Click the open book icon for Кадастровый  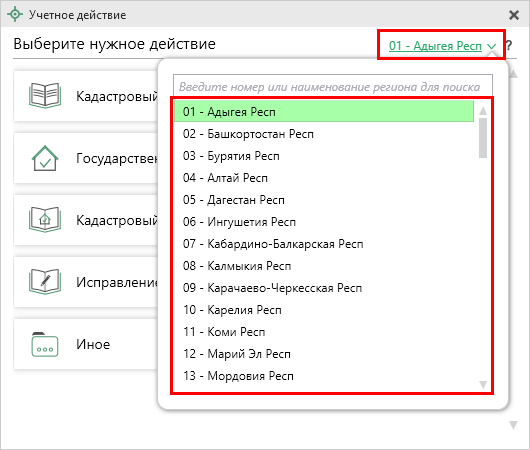[x=45, y=96]
